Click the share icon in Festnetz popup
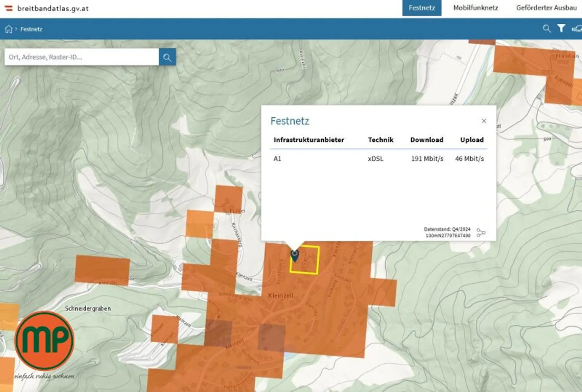 point(481,233)
